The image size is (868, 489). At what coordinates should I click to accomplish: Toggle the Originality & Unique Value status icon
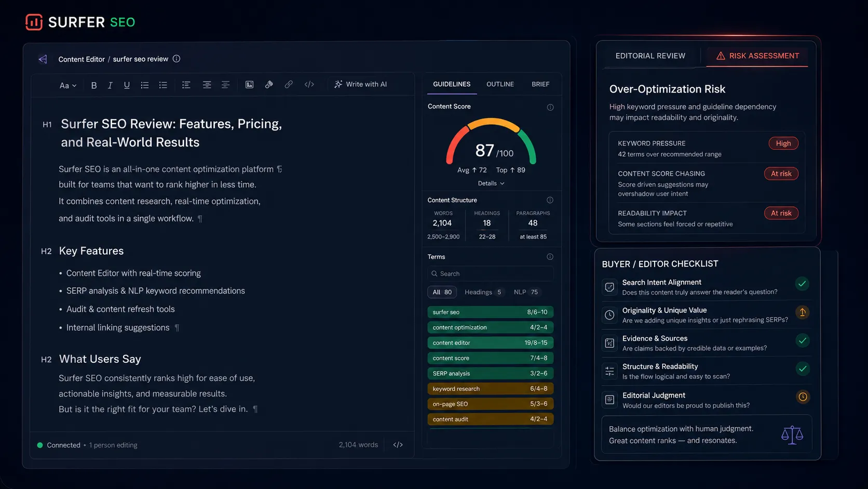pyautogui.click(x=802, y=312)
